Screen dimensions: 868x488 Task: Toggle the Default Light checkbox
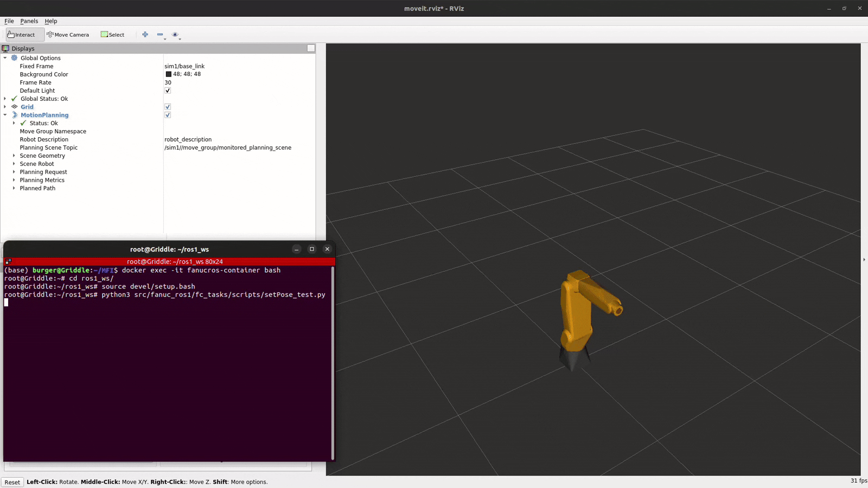[168, 91]
